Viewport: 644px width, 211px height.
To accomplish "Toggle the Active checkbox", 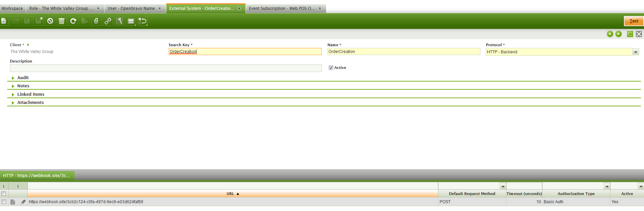I will [331, 68].
